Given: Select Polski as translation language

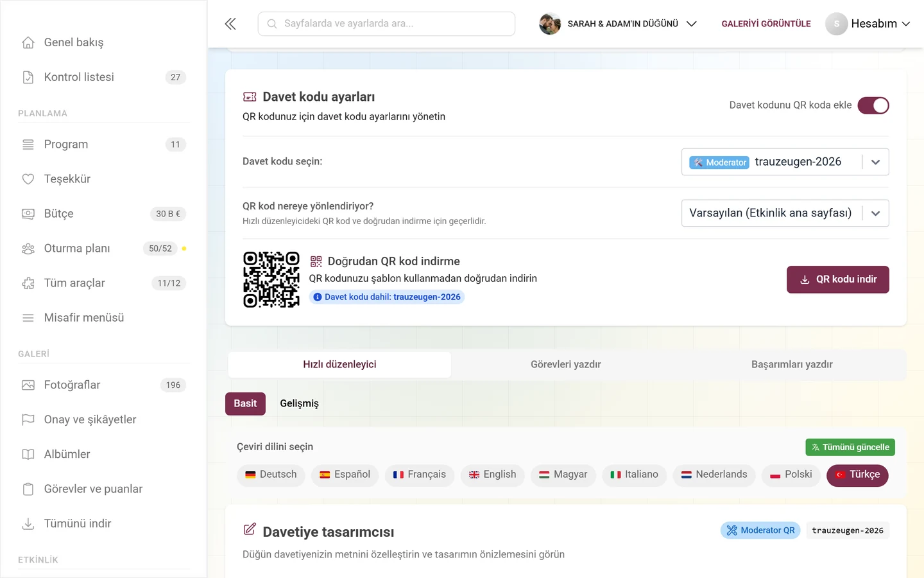Looking at the screenshot, I should tap(791, 475).
